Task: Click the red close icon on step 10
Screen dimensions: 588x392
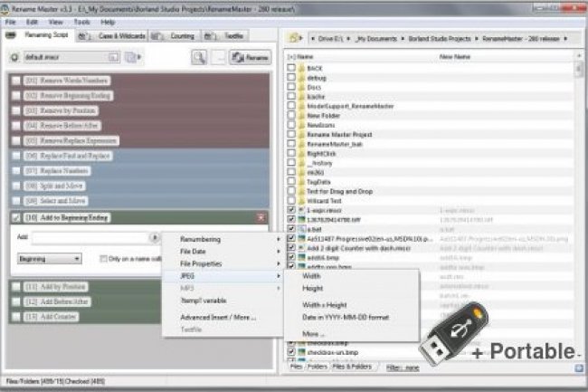Action: 261,217
